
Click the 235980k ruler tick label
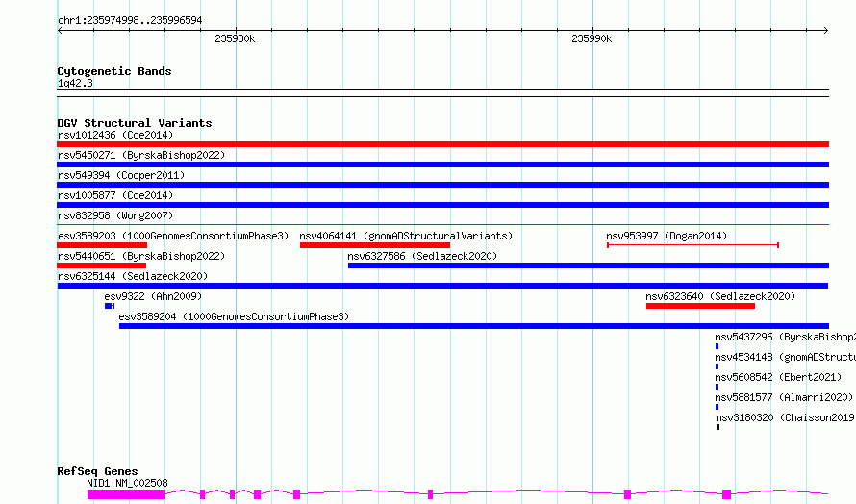[235, 38]
